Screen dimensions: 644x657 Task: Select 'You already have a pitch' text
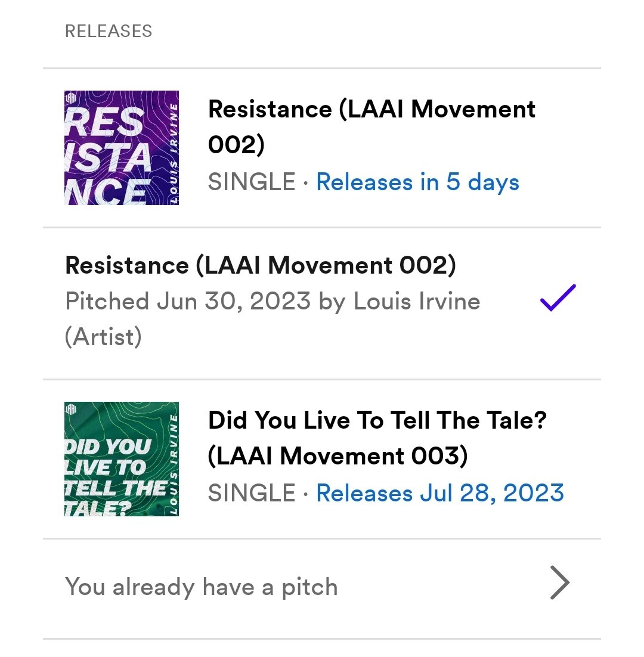[x=201, y=586]
